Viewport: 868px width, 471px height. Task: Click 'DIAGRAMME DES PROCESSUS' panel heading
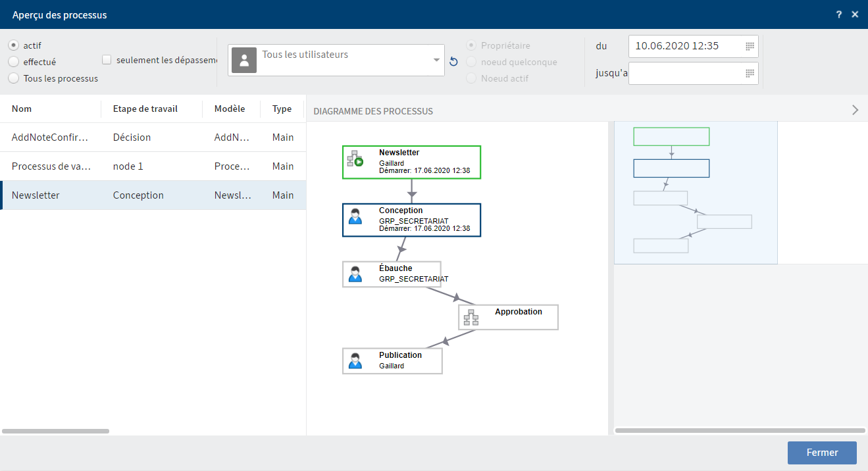[x=373, y=111]
